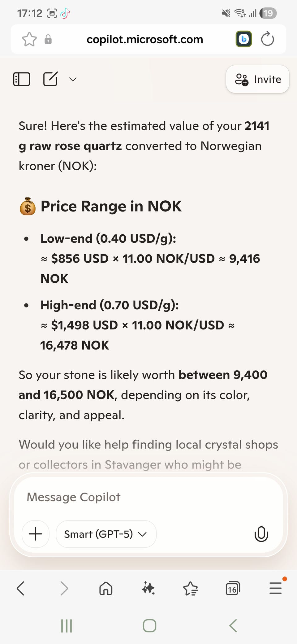Open the bookmarks list star icon
297x644 pixels.
pyautogui.click(x=190, y=588)
